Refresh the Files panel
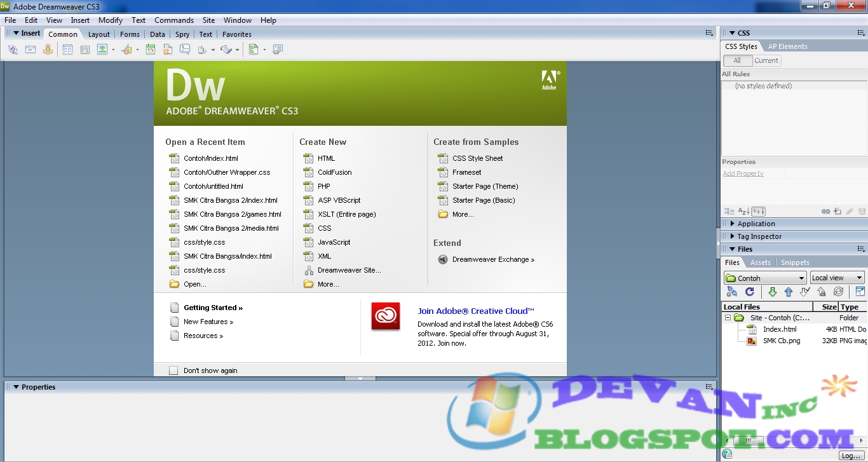Screen dimensions: 868x462 click(749, 292)
